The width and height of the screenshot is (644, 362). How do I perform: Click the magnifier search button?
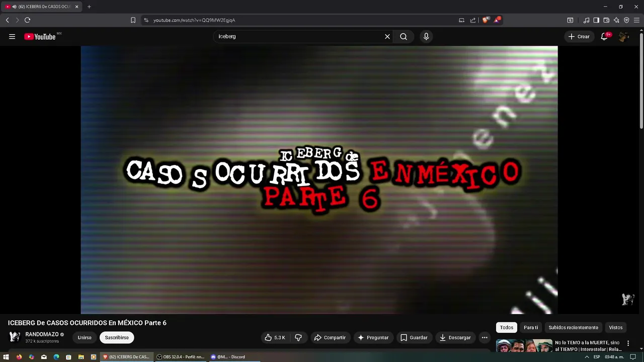[404, 37]
